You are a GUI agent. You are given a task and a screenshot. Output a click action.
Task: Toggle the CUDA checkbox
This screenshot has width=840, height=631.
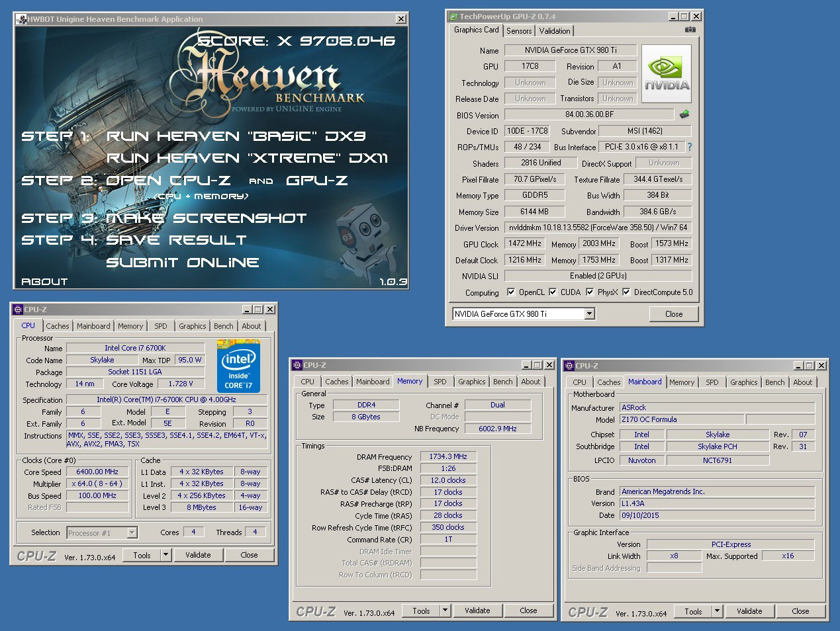(x=553, y=292)
